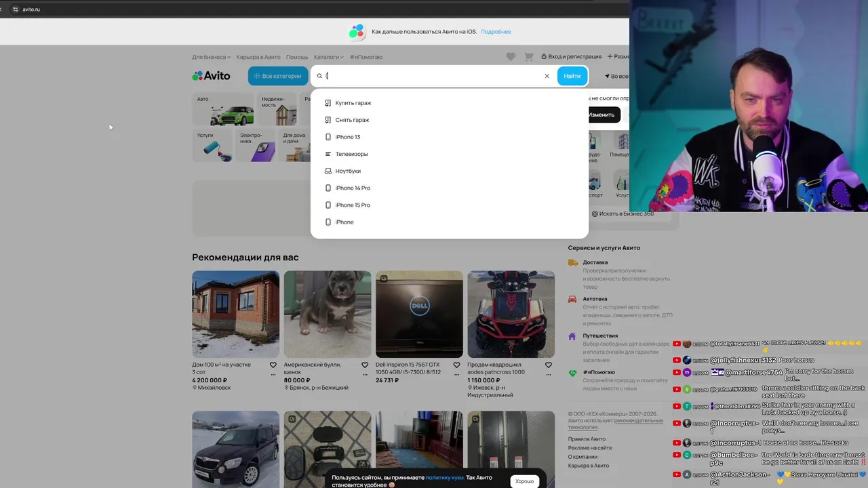
Task: Open Карьера в Авито link
Action: [x=258, y=57]
